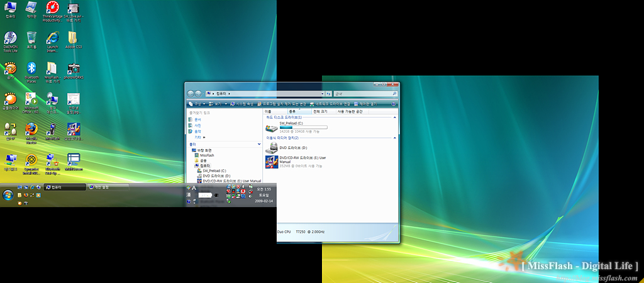
Task: Launch Internet Explorer from quick launch bar
Action: coord(33,187)
